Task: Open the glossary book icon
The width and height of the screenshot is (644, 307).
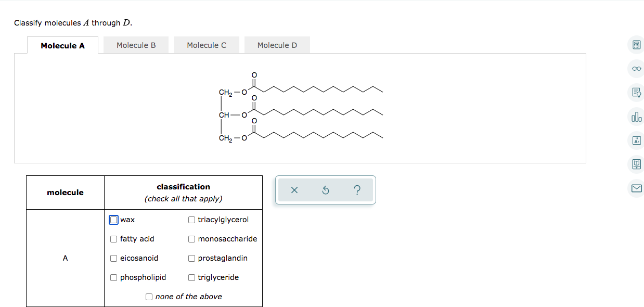Action: coord(636,164)
